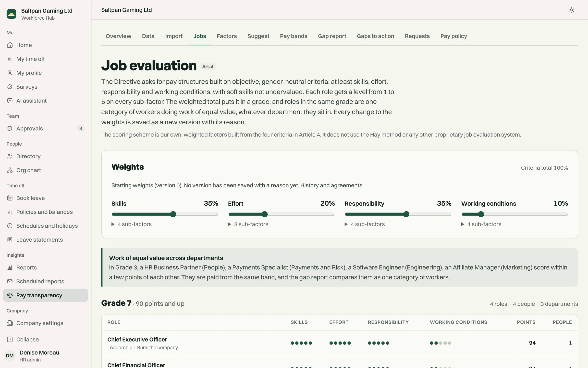This screenshot has width=588, height=368.
Task: Toggle the light/dark theme sun icon
Action: (x=572, y=10)
